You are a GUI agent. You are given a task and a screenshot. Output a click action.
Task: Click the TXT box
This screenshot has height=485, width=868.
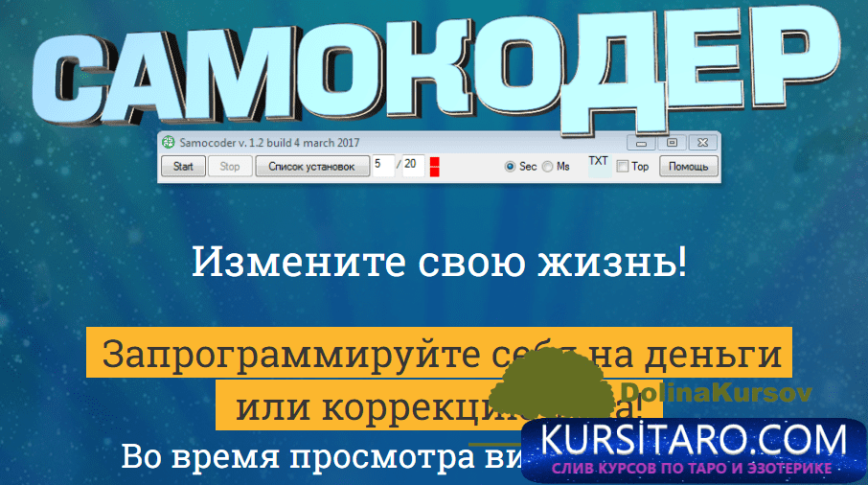tap(599, 166)
